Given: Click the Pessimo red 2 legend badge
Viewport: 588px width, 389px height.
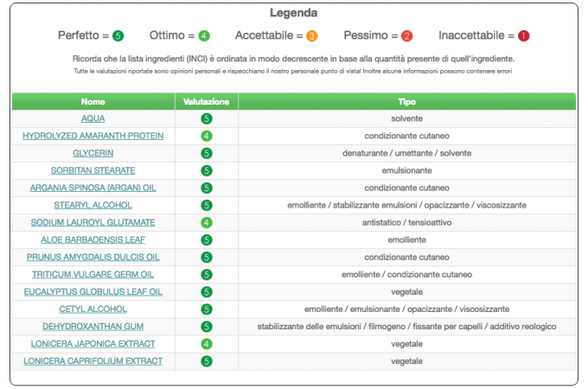Looking at the screenshot, I should point(407,36).
